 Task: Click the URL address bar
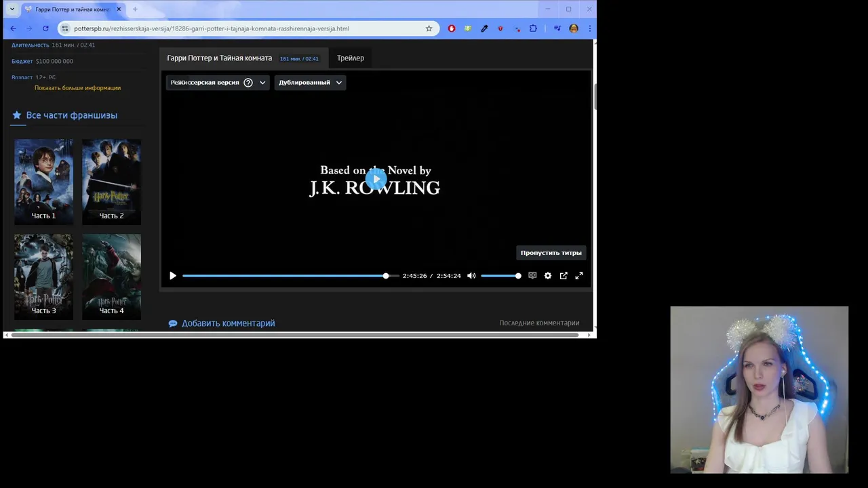click(248, 28)
